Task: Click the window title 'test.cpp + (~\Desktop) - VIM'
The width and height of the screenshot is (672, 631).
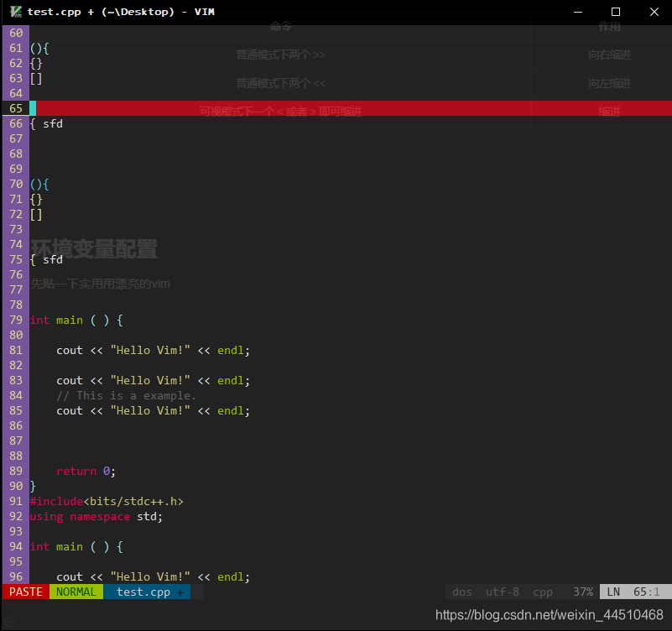Action: pos(121,12)
